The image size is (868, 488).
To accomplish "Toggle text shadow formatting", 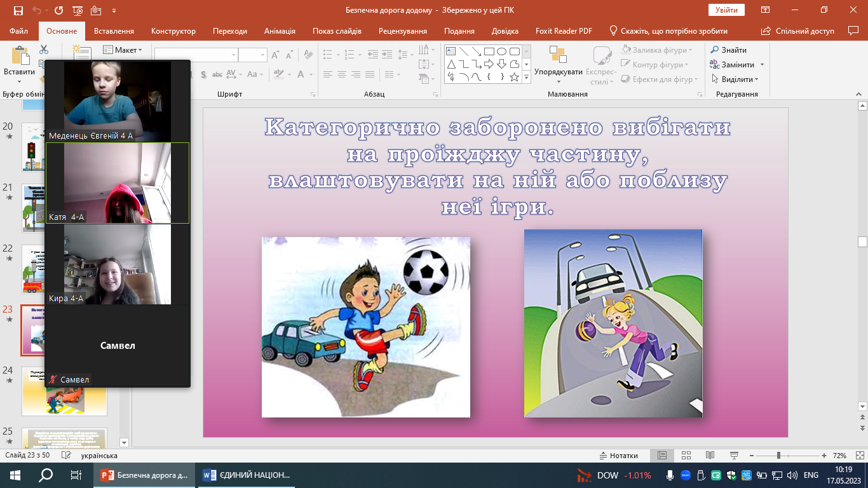I will 204,74.
